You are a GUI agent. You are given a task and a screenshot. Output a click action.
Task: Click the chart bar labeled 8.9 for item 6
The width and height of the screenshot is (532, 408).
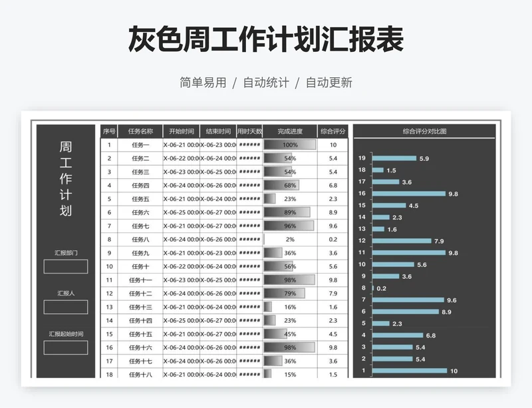(406, 311)
